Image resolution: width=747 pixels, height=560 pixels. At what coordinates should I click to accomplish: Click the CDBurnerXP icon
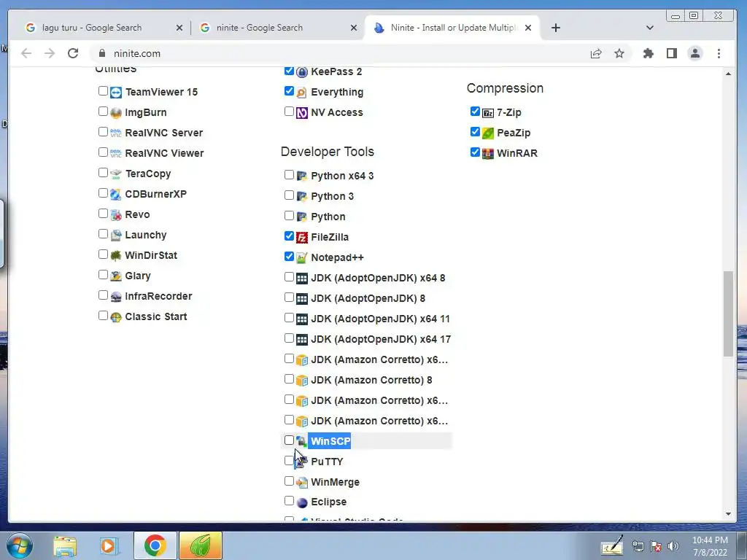click(x=116, y=194)
